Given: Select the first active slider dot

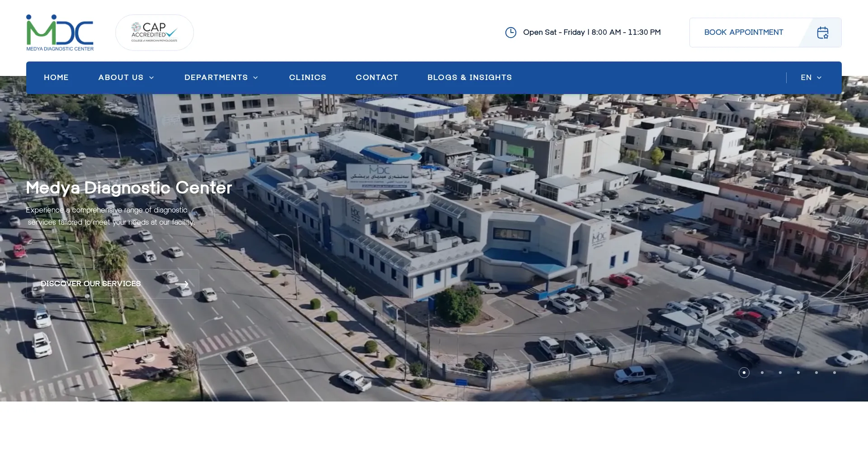Looking at the screenshot, I should point(744,373).
